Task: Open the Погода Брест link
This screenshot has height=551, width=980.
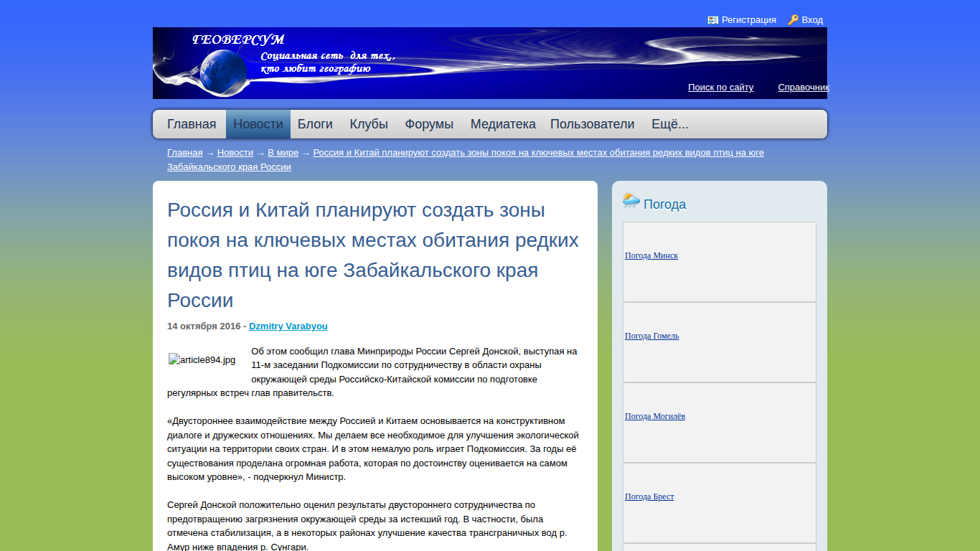Action: (x=649, y=496)
